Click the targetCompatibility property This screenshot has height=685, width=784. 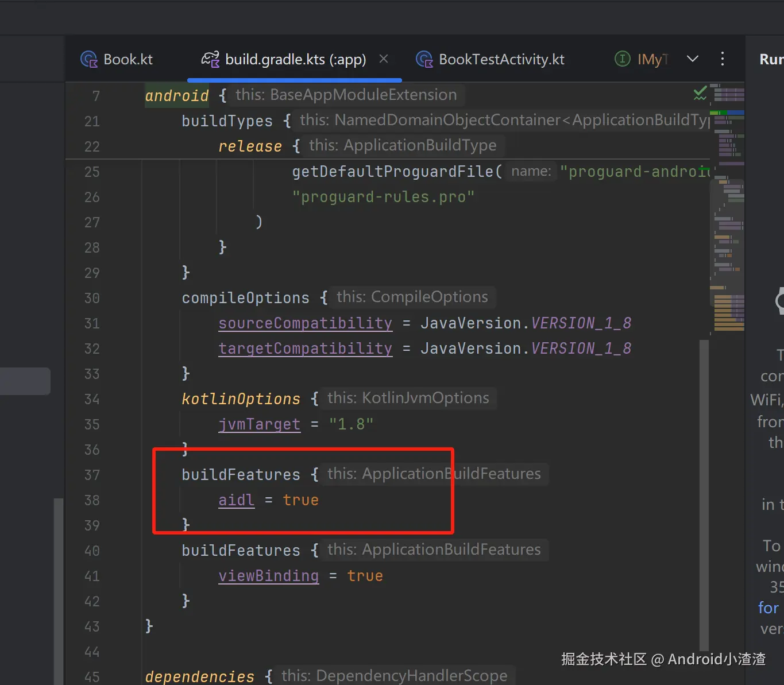(x=305, y=348)
